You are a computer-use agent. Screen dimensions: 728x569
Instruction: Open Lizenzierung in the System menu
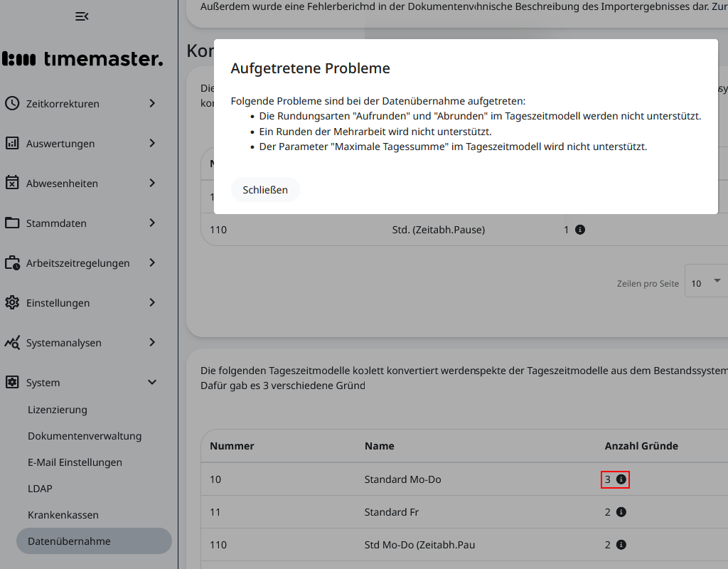tap(58, 410)
